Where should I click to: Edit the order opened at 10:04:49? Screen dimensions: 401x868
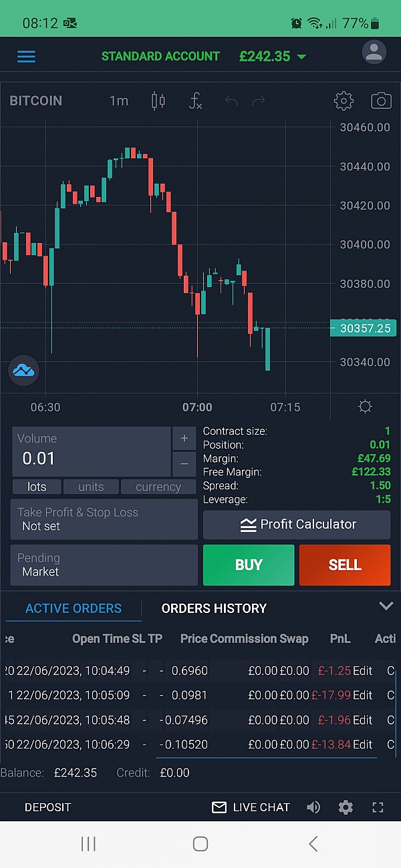pyautogui.click(x=362, y=671)
